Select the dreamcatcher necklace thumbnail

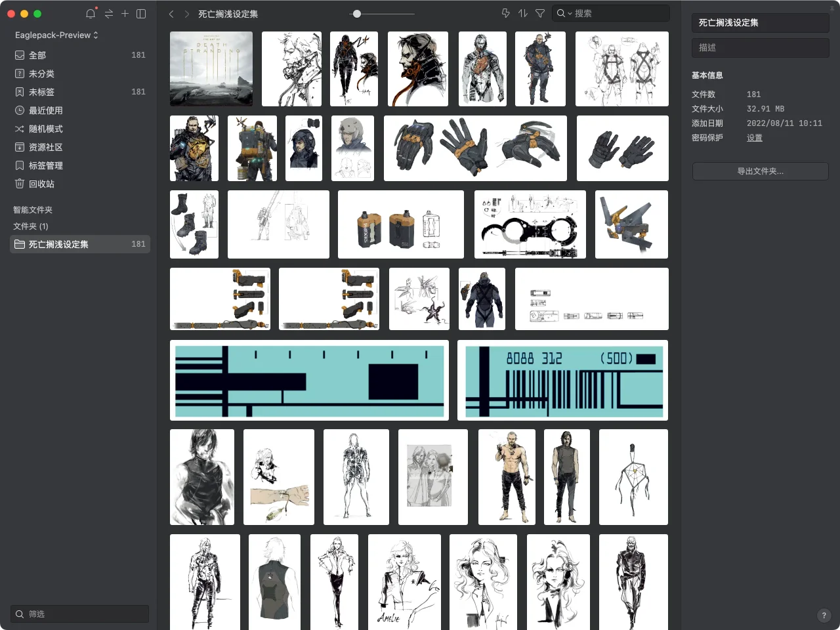point(633,477)
